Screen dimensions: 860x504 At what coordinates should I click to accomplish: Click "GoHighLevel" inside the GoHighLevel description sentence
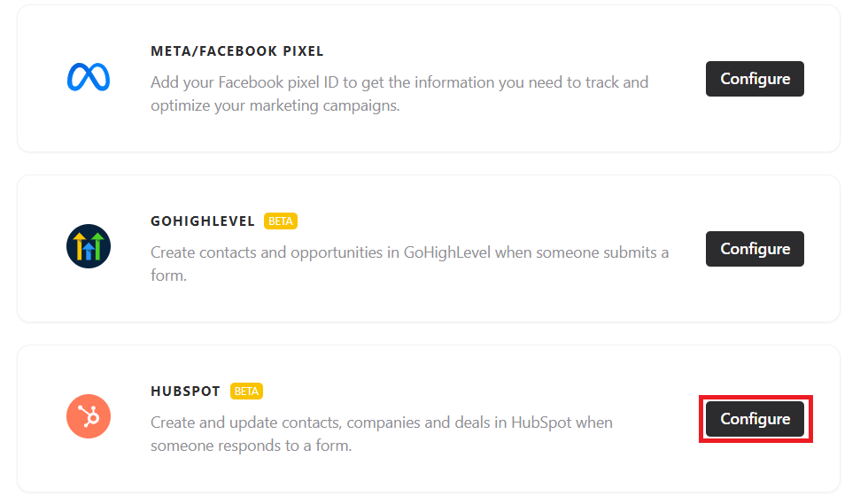(x=446, y=252)
